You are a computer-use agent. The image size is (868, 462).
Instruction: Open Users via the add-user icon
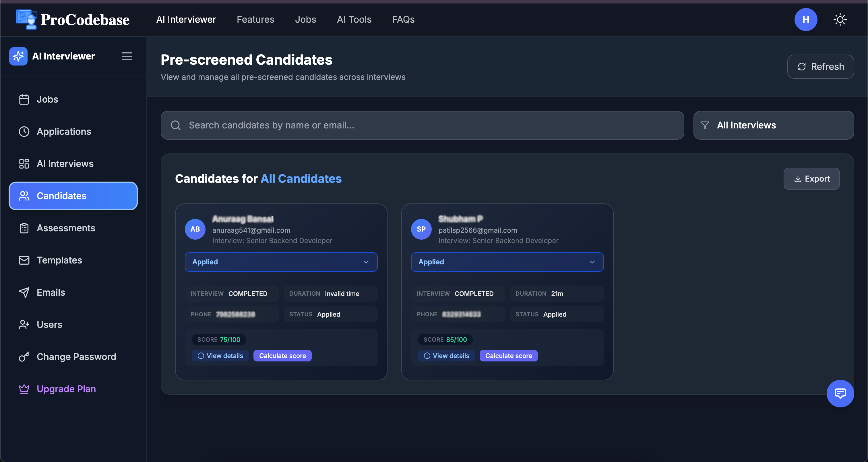point(24,324)
